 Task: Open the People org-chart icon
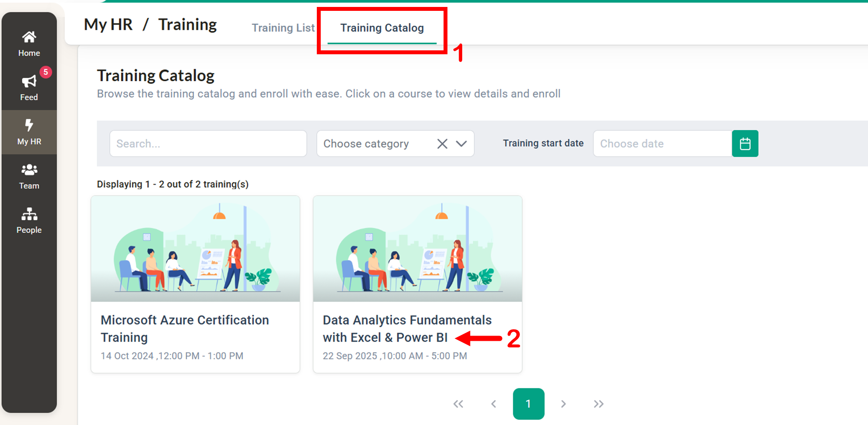(x=29, y=214)
